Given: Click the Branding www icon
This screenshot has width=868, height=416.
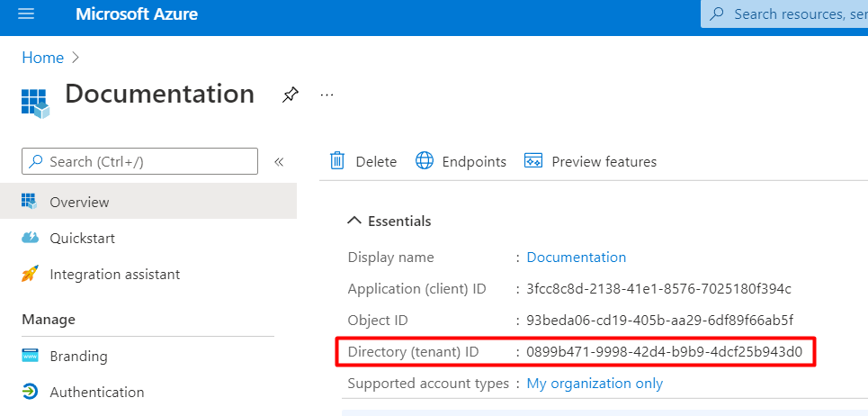Looking at the screenshot, I should click(30, 355).
